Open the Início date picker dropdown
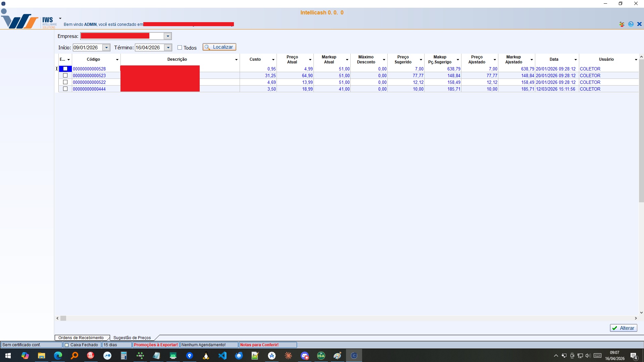Screen dimensions: 644x362 [106, 48]
